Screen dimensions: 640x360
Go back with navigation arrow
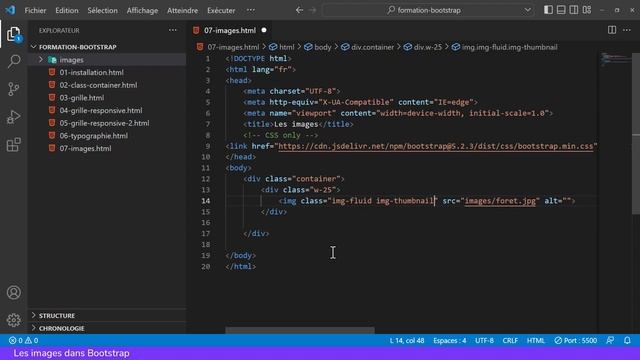(299, 10)
